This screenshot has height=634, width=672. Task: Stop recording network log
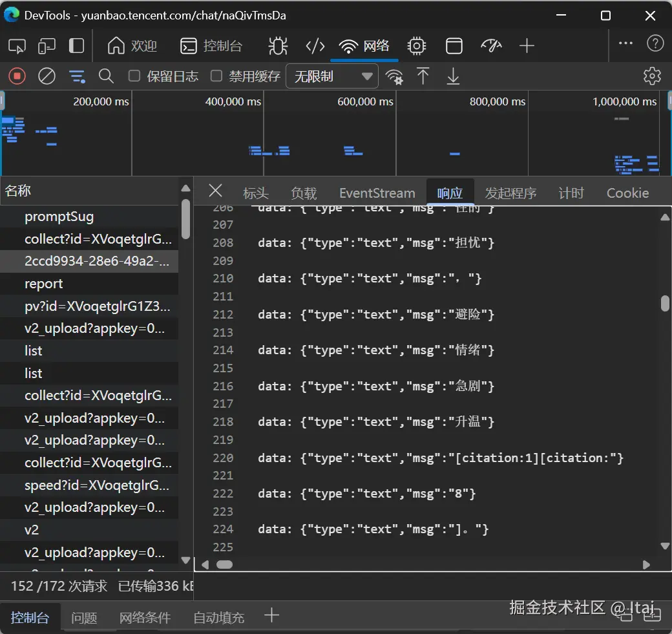[17, 76]
